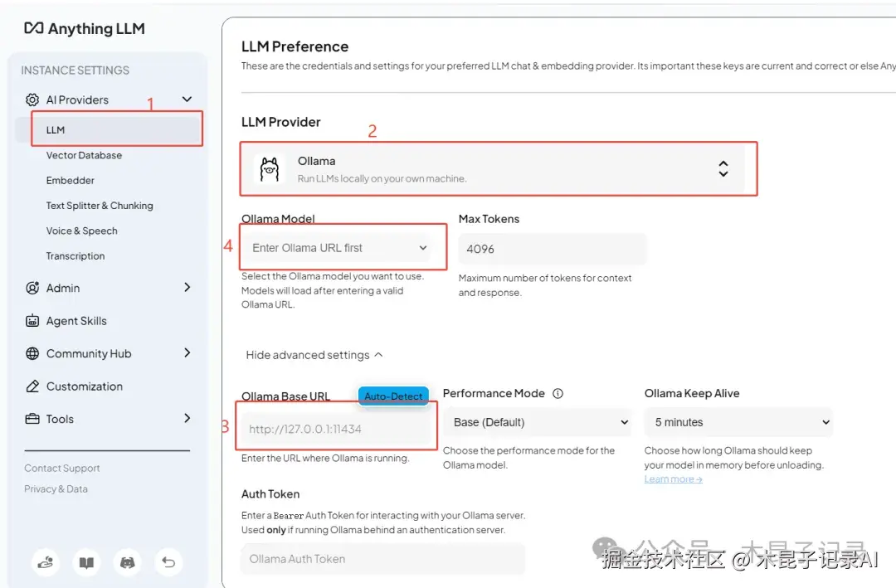Click the Admin user icon
Image resolution: width=896 pixels, height=588 pixels.
tap(32, 288)
